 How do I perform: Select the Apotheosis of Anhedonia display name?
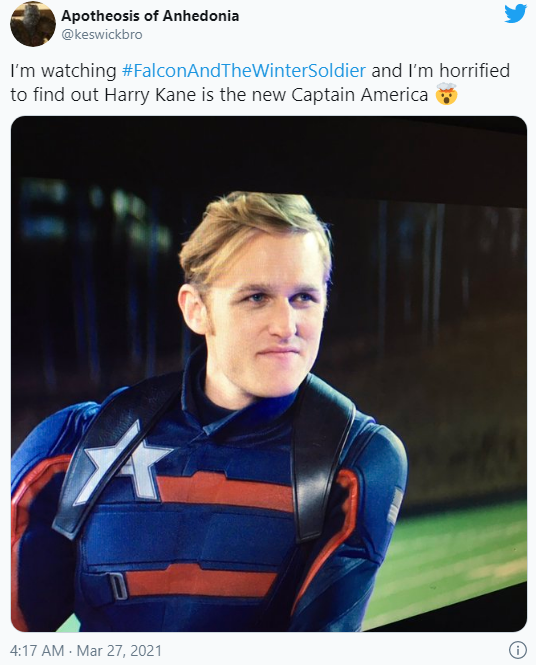[x=150, y=16]
